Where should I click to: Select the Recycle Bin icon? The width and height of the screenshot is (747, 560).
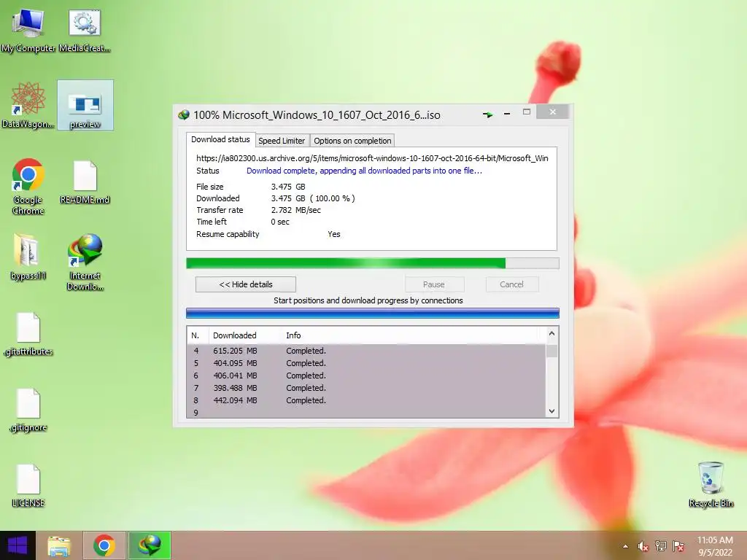pyautogui.click(x=711, y=484)
